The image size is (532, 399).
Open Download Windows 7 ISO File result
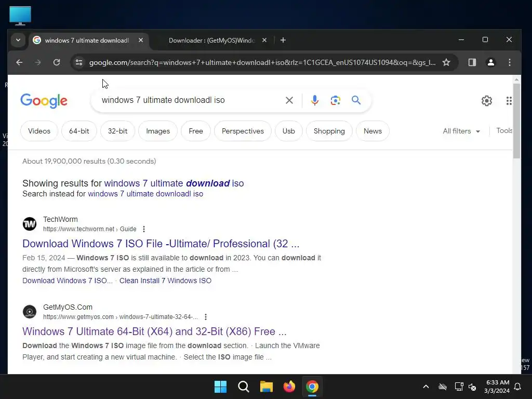(161, 244)
